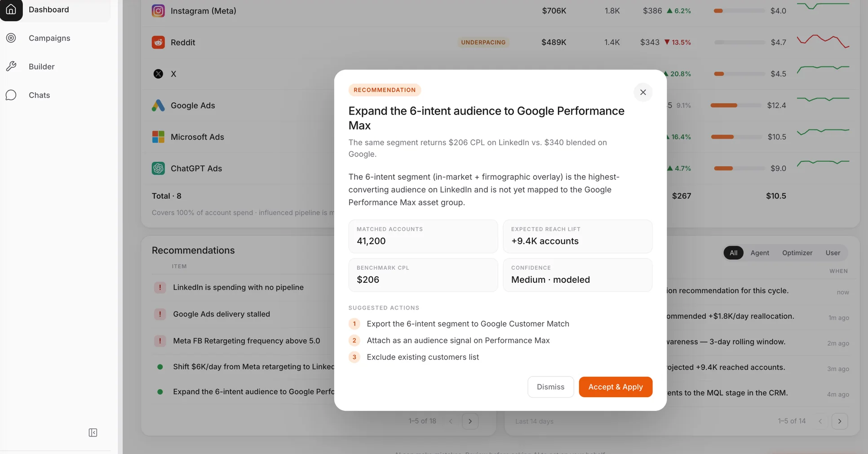Viewport: 868px width, 454px height.
Task: Collapse the sidebar panel icon
Action: pyautogui.click(x=93, y=432)
